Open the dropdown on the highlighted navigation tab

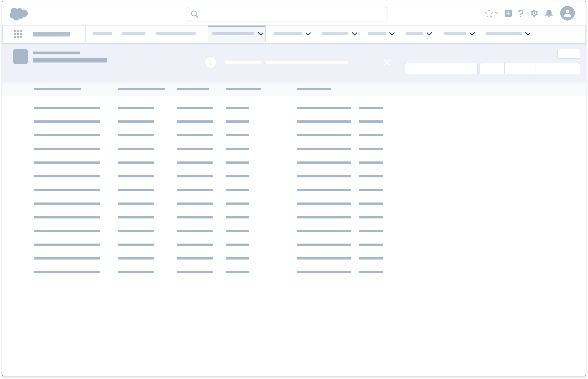coord(261,34)
